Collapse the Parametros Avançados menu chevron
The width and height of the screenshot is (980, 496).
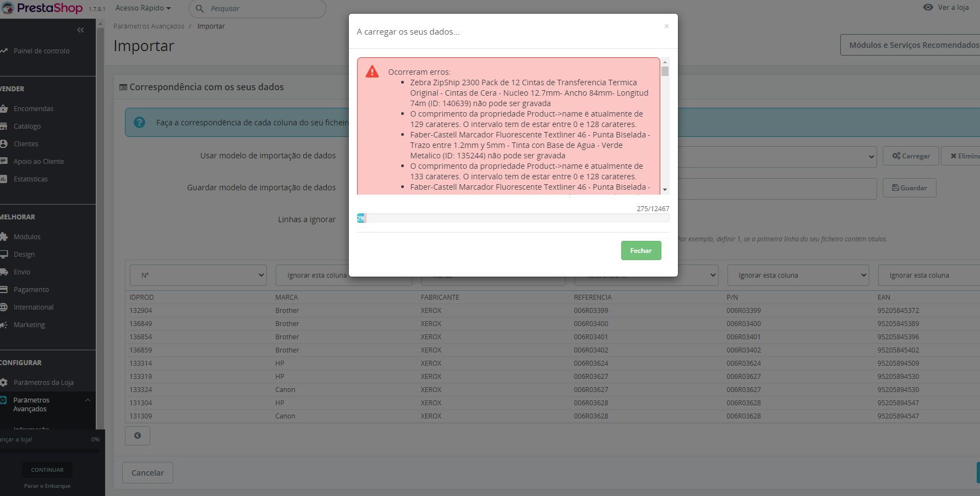click(87, 400)
